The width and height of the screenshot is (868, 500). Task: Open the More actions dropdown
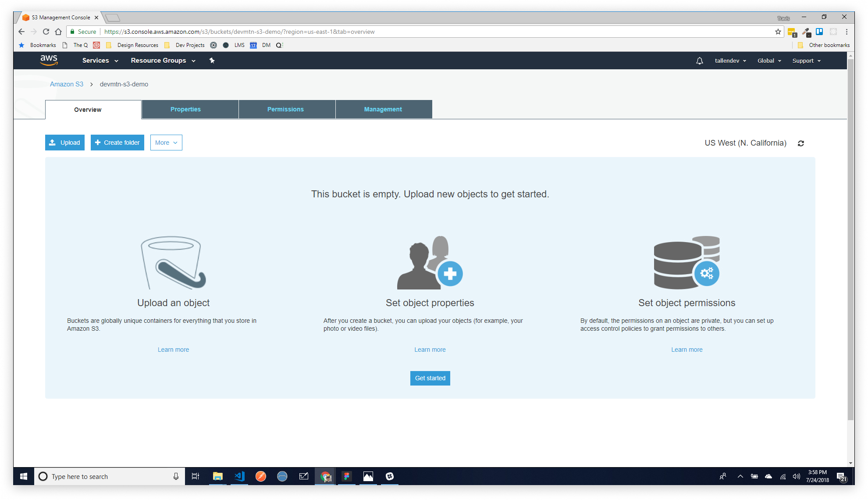[166, 143]
